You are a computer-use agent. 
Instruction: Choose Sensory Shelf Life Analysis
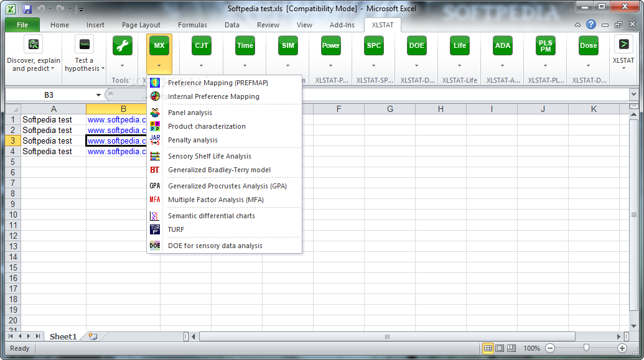pyautogui.click(x=224, y=156)
